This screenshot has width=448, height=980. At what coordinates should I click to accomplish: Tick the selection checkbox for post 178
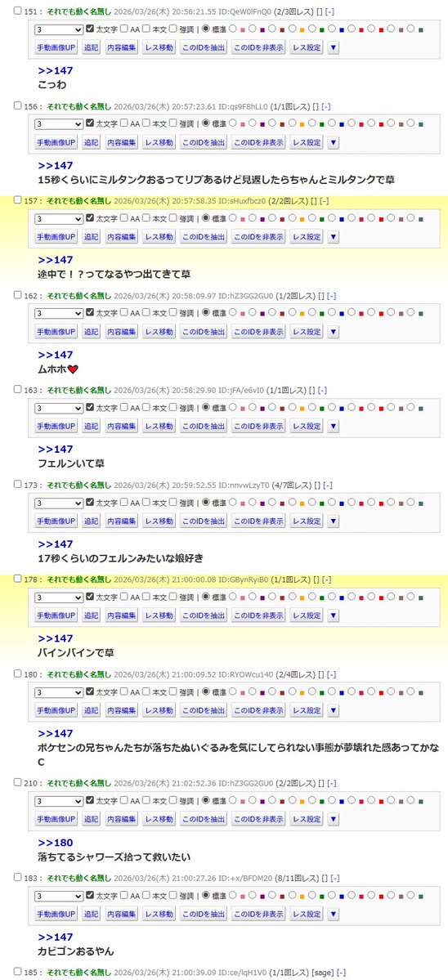(x=18, y=579)
